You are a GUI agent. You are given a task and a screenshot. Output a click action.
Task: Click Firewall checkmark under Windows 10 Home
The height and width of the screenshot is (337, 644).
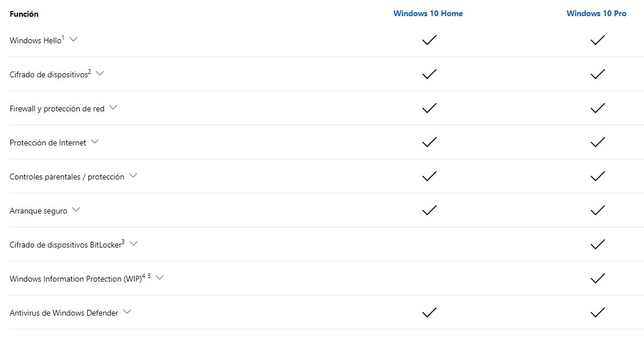pyautogui.click(x=429, y=108)
